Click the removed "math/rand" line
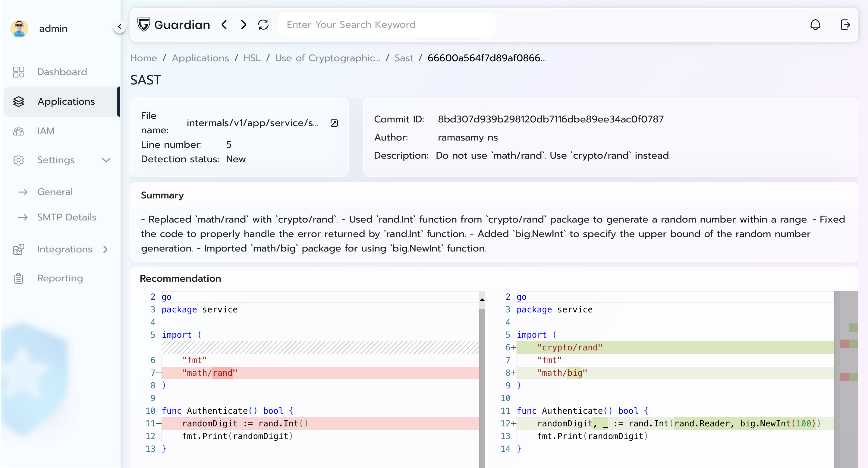 (x=320, y=373)
